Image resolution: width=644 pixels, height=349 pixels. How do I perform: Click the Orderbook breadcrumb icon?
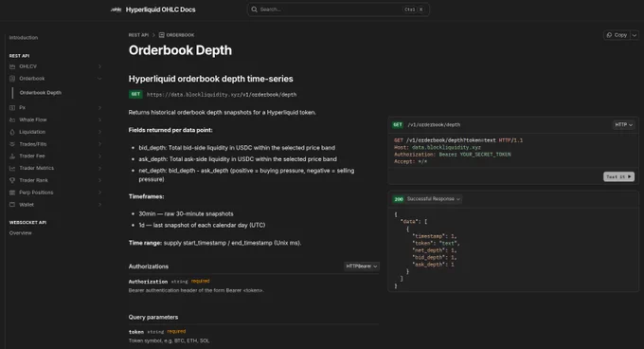[161, 35]
